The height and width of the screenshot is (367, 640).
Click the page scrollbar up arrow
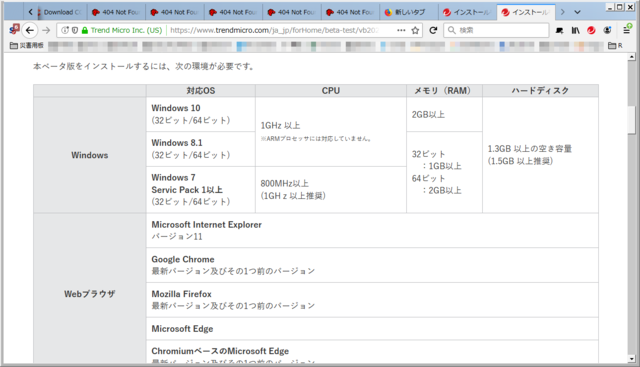tap(632, 57)
